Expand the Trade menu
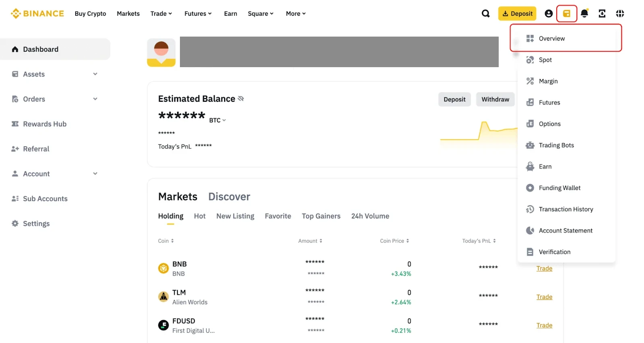This screenshot has width=644, height=343. pos(161,14)
